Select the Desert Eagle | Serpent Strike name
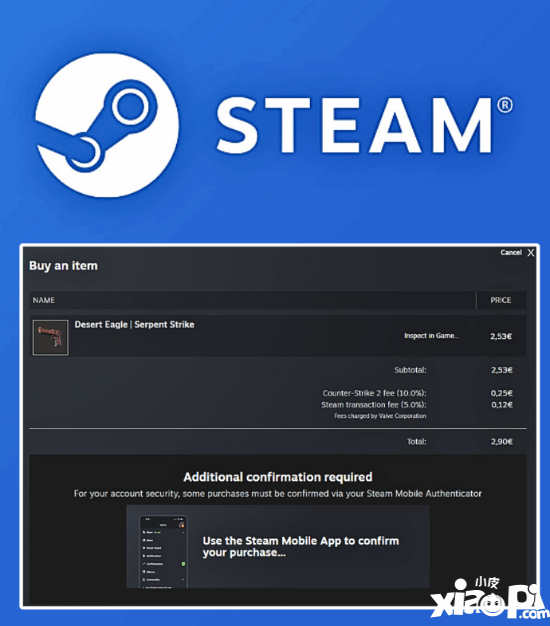550x626 pixels. 135,325
